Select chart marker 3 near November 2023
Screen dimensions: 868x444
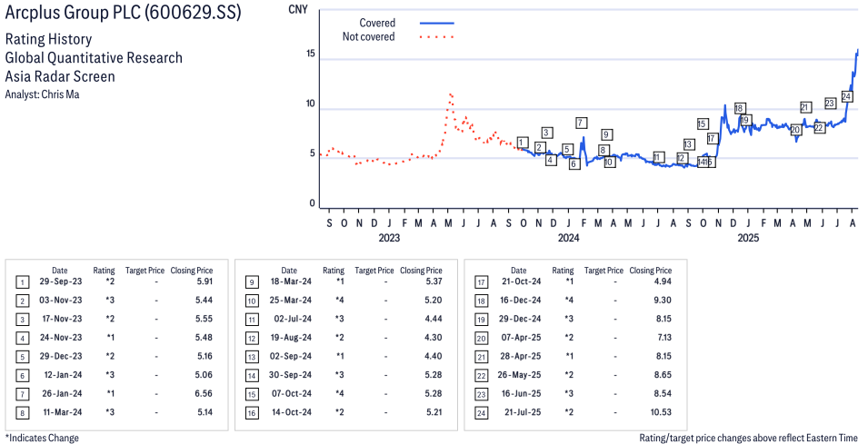(547, 133)
